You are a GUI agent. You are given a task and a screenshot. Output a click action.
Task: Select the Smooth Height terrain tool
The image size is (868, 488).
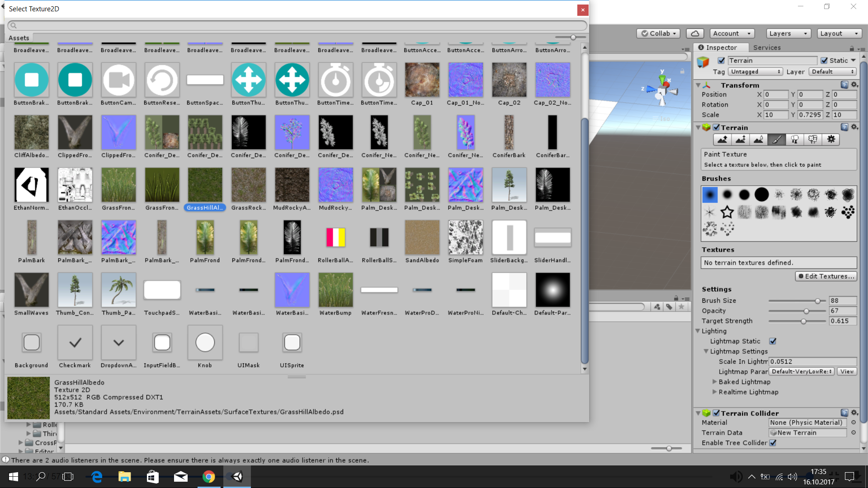(759, 140)
